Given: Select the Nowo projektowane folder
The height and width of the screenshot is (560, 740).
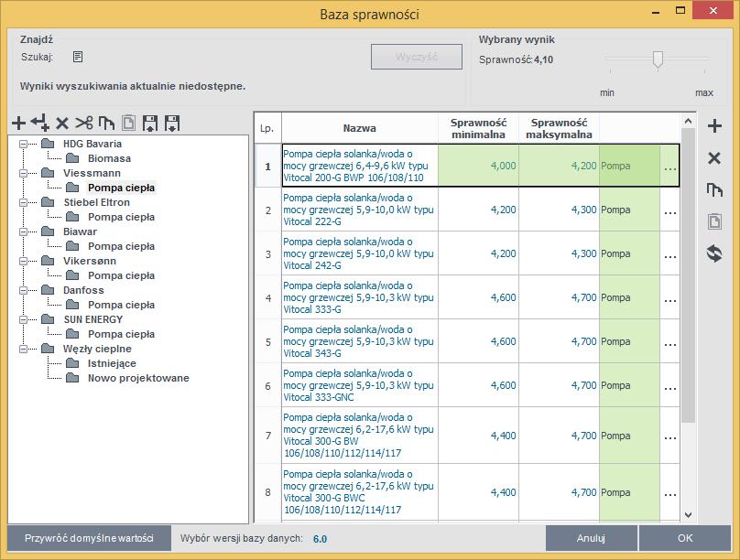Looking at the screenshot, I should 138,378.
